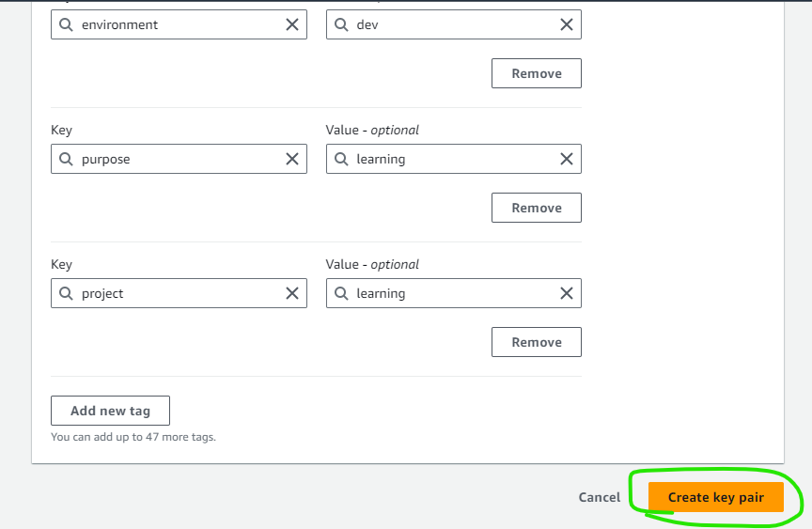Click 'You can add up to 47 more tags' text
Image resolution: width=812 pixels, height=529 pixels.
click(x=133, y=437)
